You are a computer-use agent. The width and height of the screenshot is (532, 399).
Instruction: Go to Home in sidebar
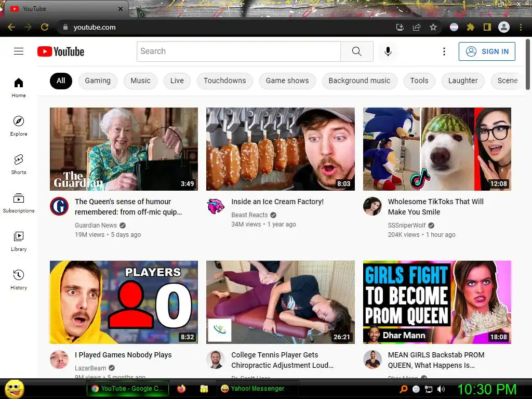(x=19, y=87)
